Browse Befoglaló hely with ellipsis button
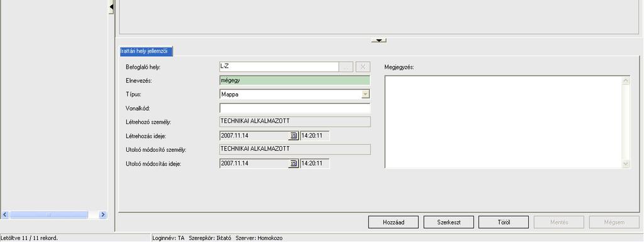Image resolution: width=644 pixels, height=242 pixels. click(346, 67)
